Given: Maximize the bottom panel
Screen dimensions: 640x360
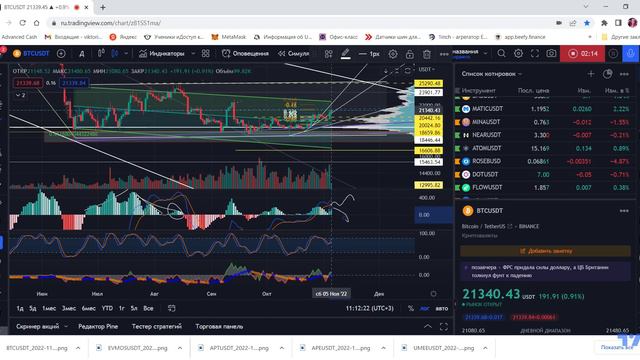Looking at the screenshot, I should point(444,327).
